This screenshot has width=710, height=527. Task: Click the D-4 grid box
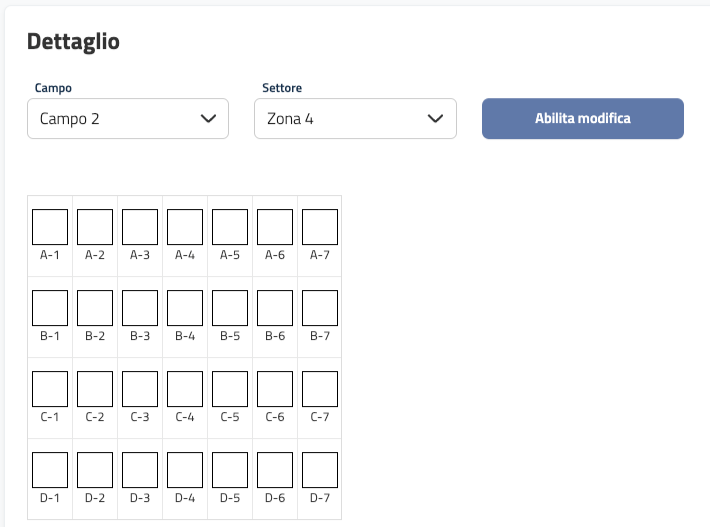185,470
